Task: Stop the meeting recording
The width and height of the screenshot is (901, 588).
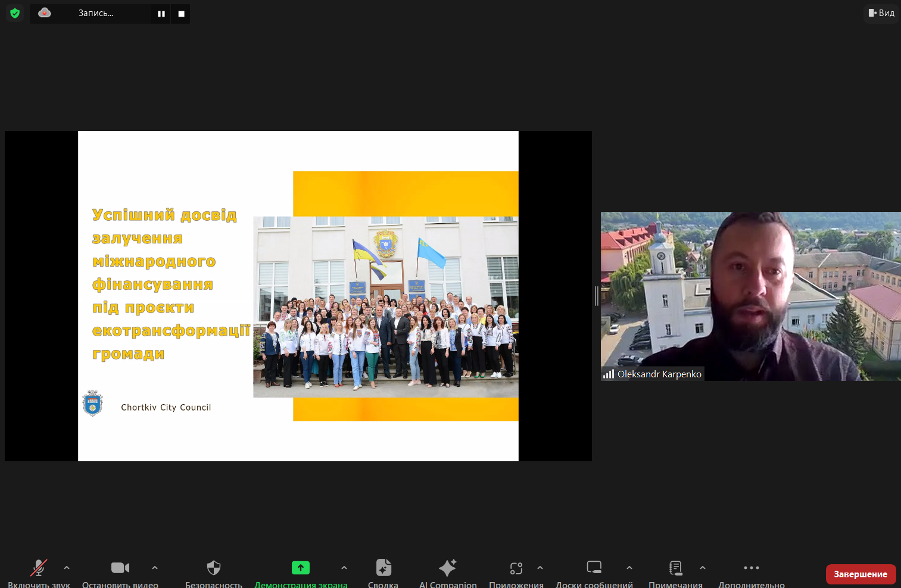Action: tap(181, 14)
